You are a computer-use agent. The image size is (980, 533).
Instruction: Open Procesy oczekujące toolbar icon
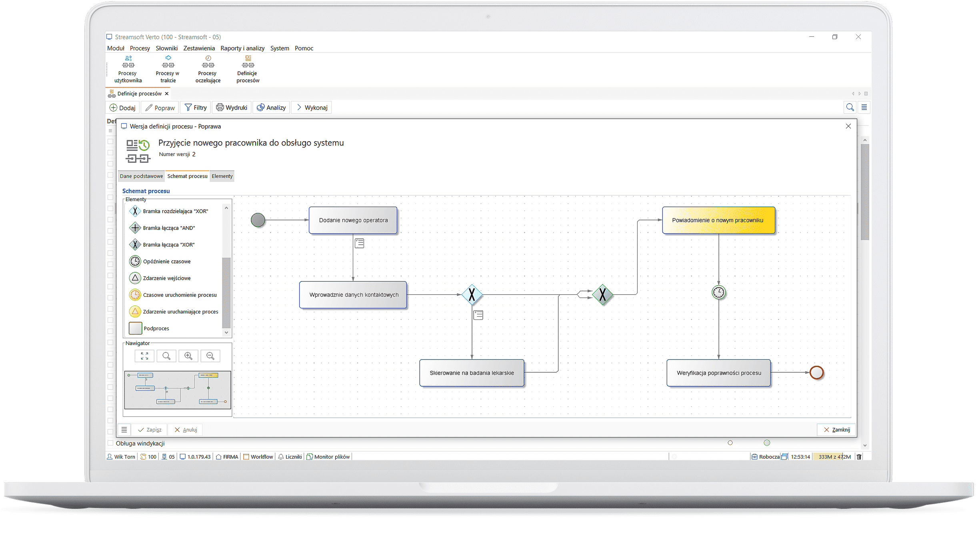tap(208, 69)
